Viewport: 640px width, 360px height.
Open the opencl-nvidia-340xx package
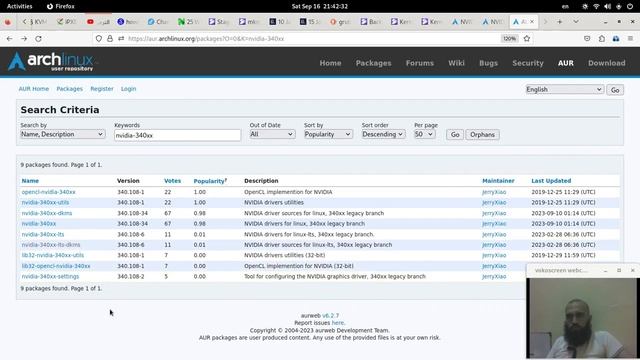point(49,192)
